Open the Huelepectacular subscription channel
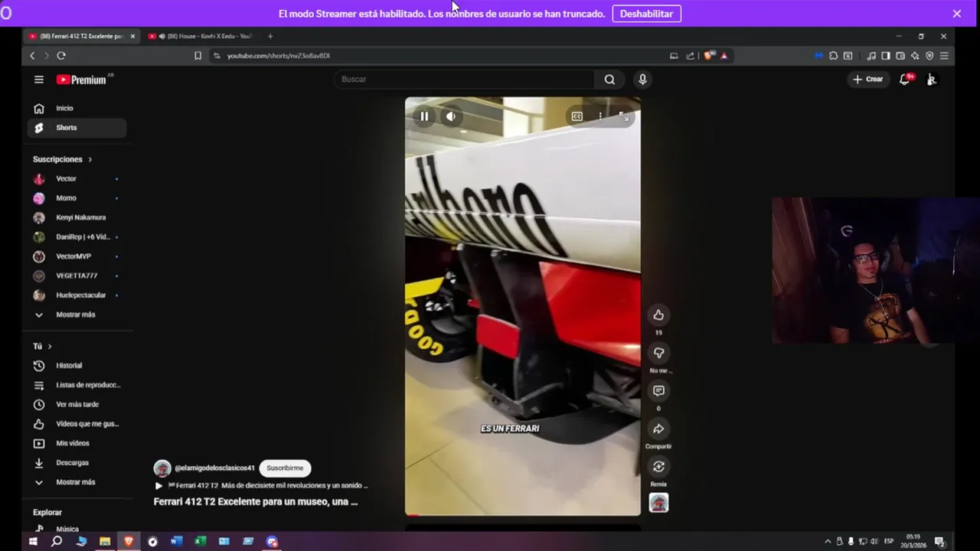980x551 pixels. coord(77,295)
